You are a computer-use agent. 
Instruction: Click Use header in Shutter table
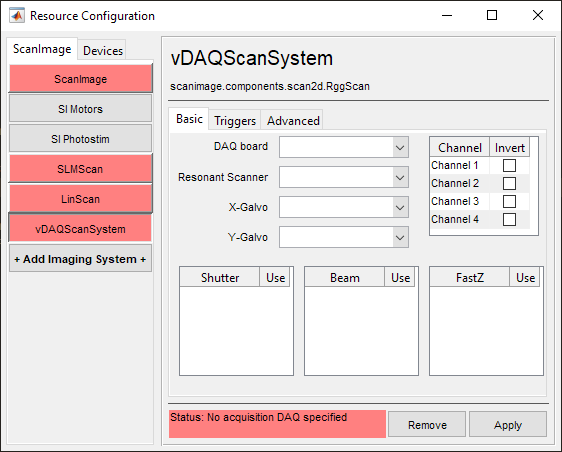coord(275,278)
